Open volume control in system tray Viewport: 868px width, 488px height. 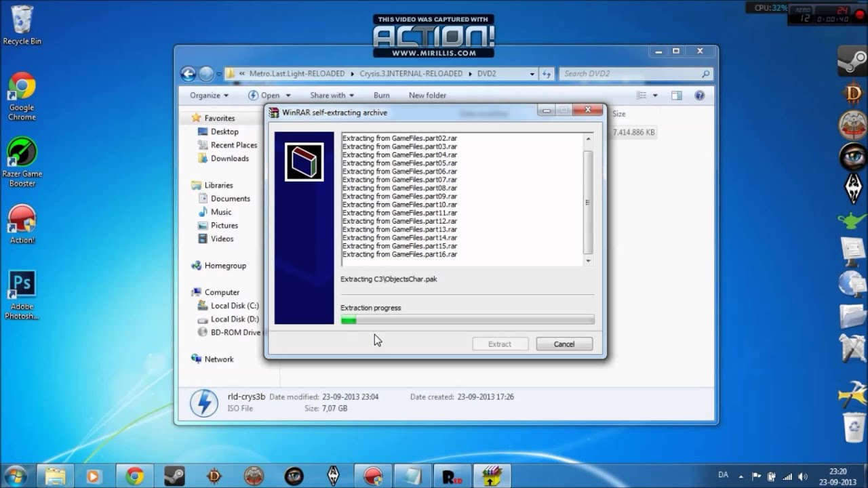[804, 476]
